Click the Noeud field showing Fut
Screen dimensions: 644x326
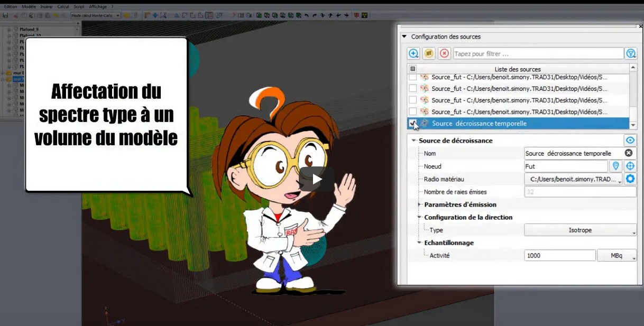pos(566,166)
